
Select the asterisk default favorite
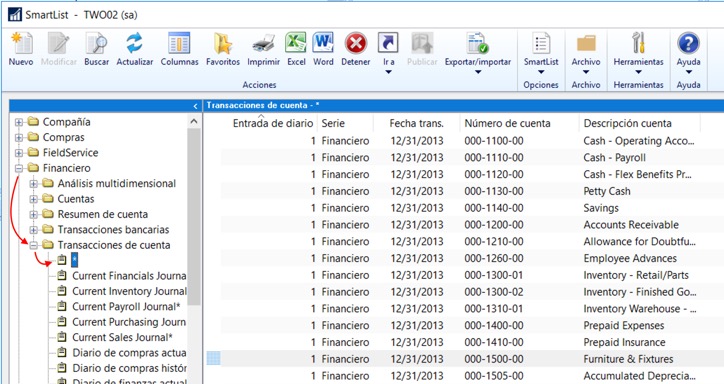click(74, 260)
